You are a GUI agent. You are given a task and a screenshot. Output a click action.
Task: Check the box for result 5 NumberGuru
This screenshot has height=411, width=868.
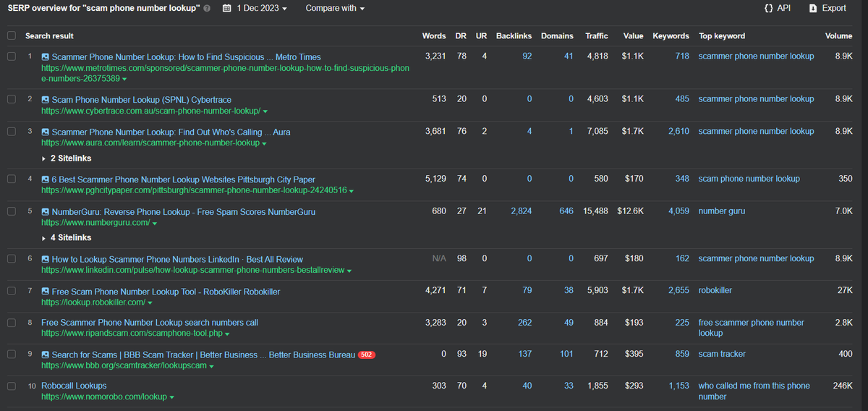[12, 211]
